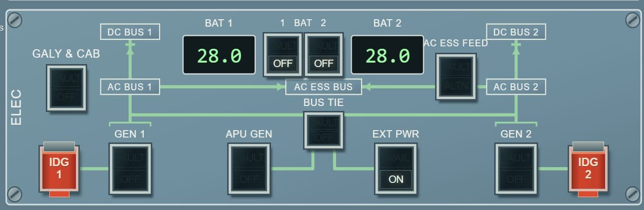Click the DC BUS 1 label box
This screenshot has width=644, height=210.
click(130, 32)
